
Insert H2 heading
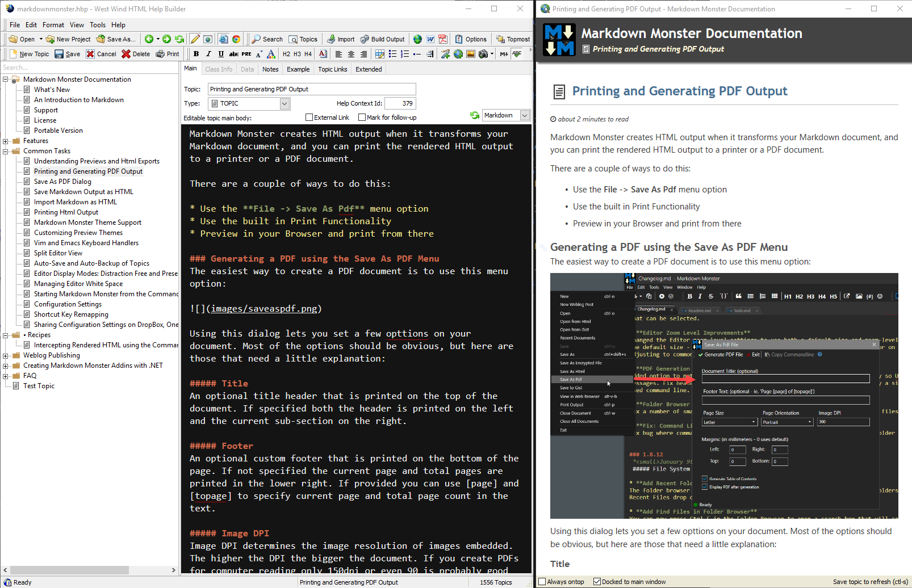click(286, 54)
